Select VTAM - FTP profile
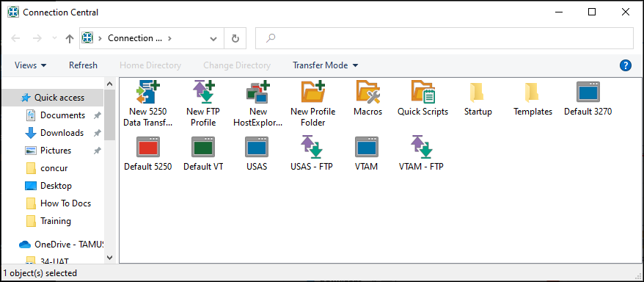This screenshot has width=644, height=282. (x=422, y=147)
